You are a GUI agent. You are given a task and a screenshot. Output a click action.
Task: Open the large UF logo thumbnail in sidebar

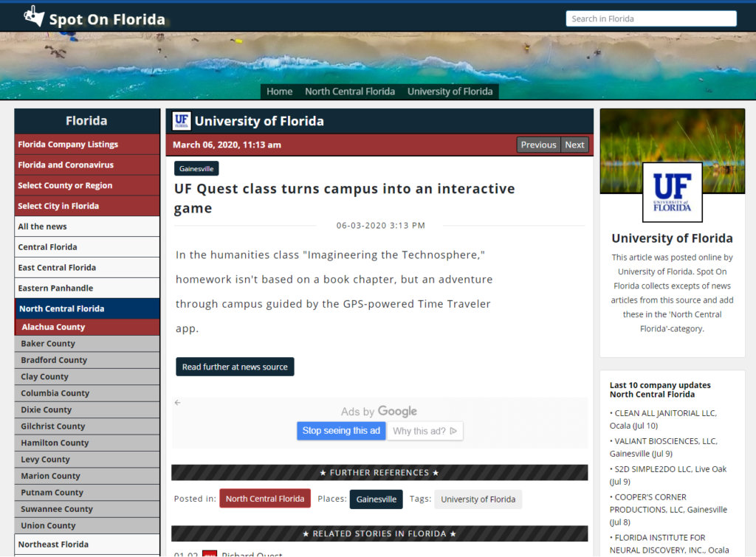[x=672, y=193]
